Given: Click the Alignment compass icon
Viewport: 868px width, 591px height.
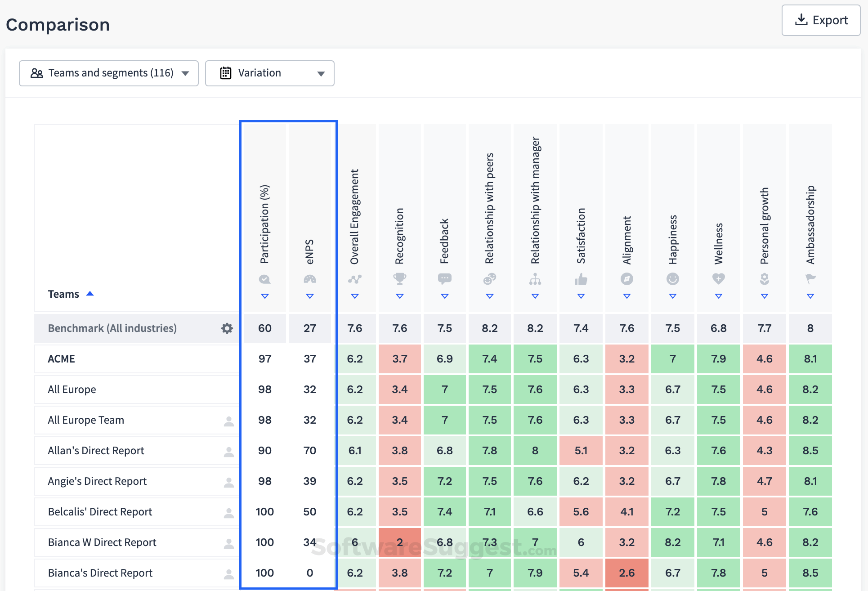Looking at the screenshot, I should [626, 279].
